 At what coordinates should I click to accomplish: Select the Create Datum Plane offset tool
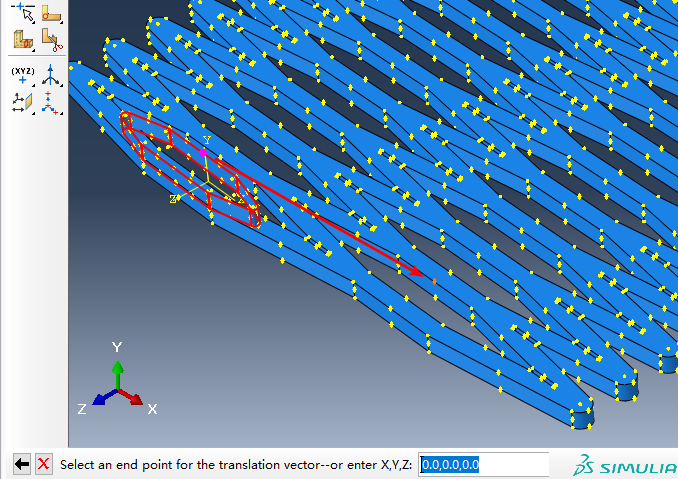point(23,103)
